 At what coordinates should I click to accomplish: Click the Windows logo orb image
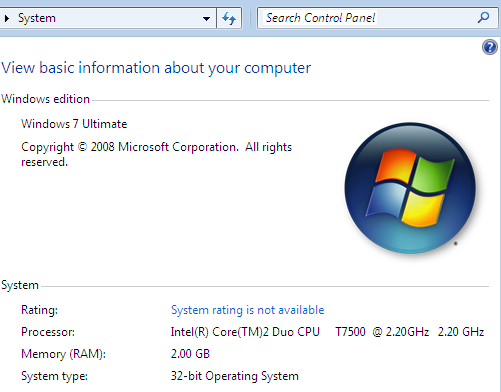click(410, 188)
